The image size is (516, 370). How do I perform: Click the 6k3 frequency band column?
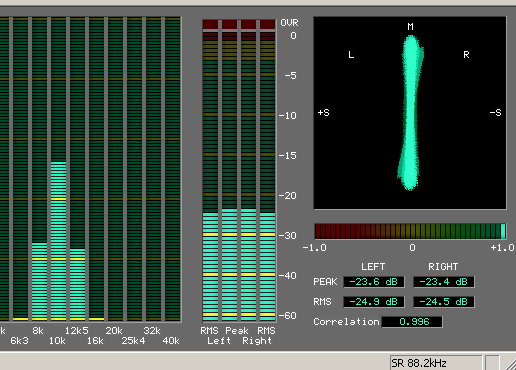pyautogui.click(x=21, y=169)
